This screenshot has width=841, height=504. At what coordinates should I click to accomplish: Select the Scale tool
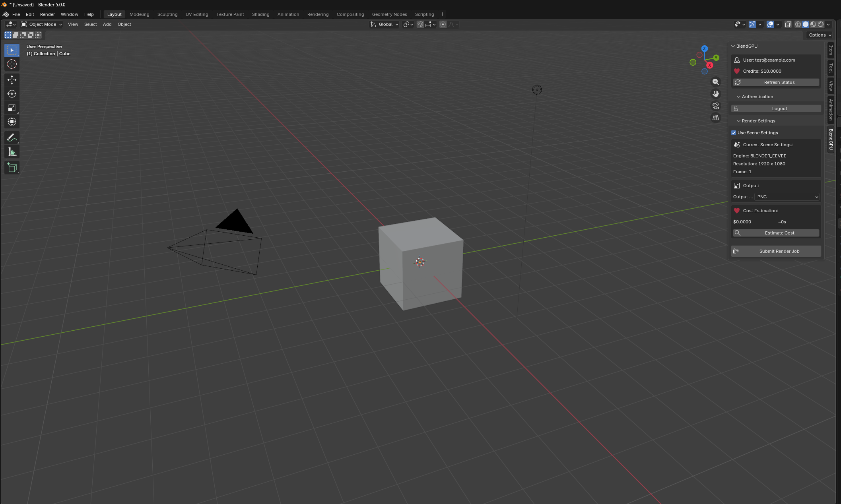[x=12, y=107]
